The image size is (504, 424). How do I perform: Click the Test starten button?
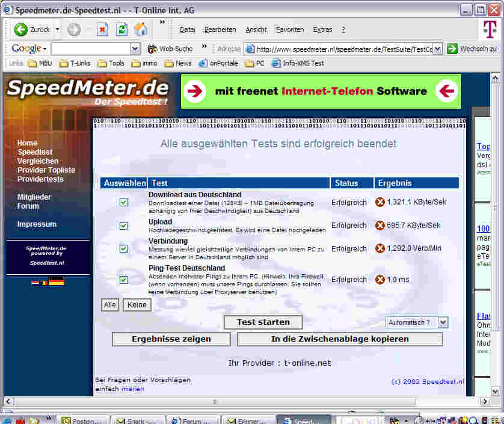(263, 322)
